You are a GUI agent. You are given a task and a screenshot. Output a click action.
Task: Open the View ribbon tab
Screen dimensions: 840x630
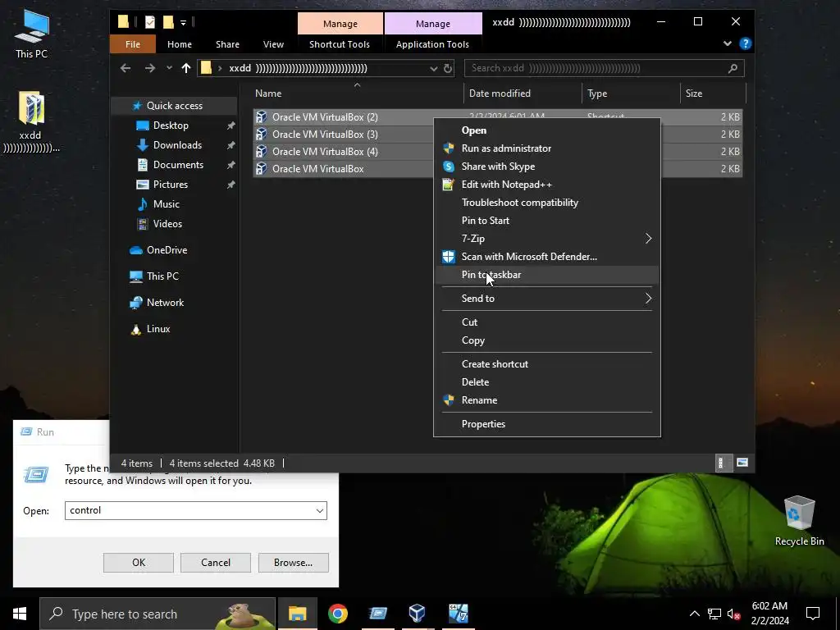(273, 44)
